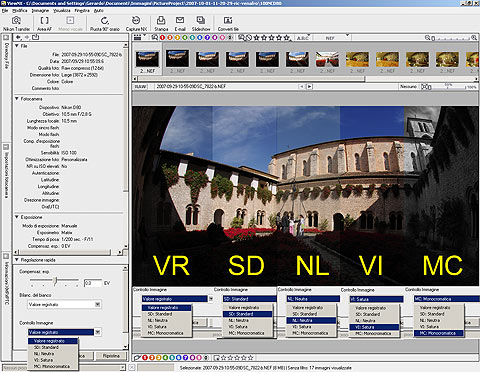Screen dimensions: 480x372
Task: Show the Area AF focus point
Action: [x=44, y=24]
